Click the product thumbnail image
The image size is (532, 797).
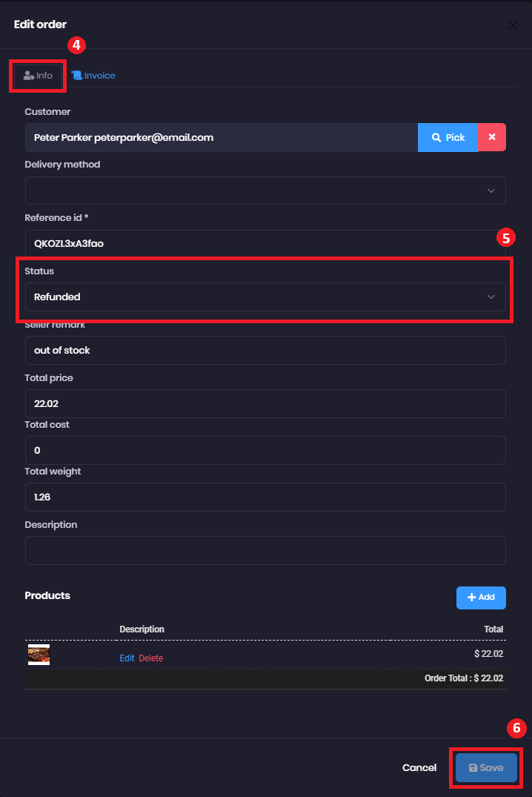coord(39,655)
